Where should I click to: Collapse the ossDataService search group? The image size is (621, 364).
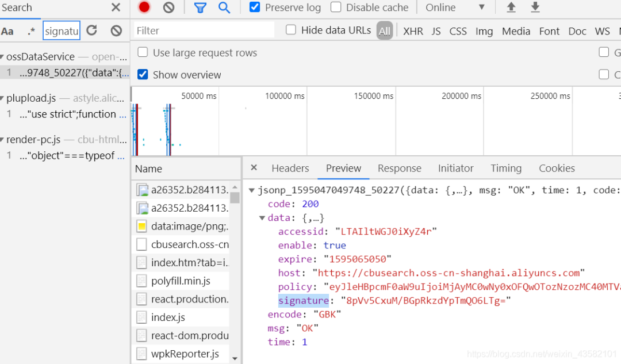[2, 57]
